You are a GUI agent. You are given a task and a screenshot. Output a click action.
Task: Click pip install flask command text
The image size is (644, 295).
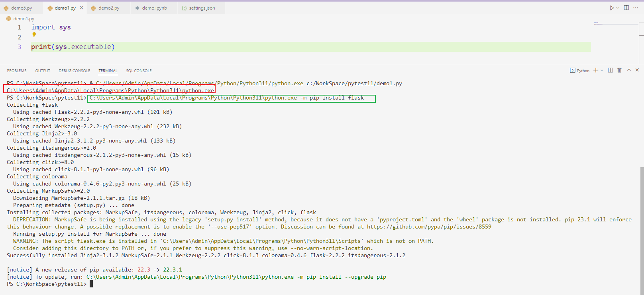pyautogui.click(x=227, y=98)
